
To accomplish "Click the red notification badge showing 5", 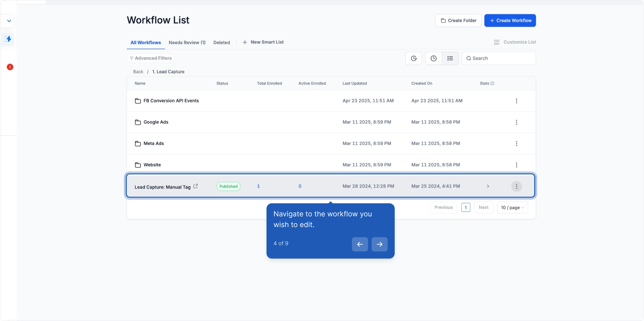I will pos(10,67).
